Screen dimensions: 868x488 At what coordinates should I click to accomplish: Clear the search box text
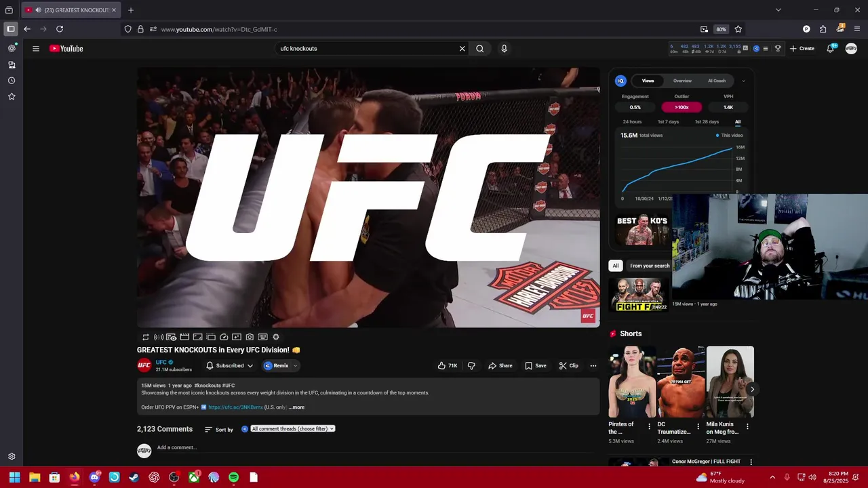coord(462,49)
